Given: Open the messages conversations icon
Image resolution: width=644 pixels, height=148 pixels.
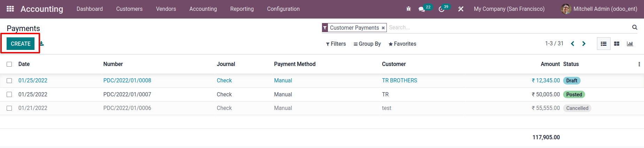Looking at the screenshot, I should click(422, 9).
